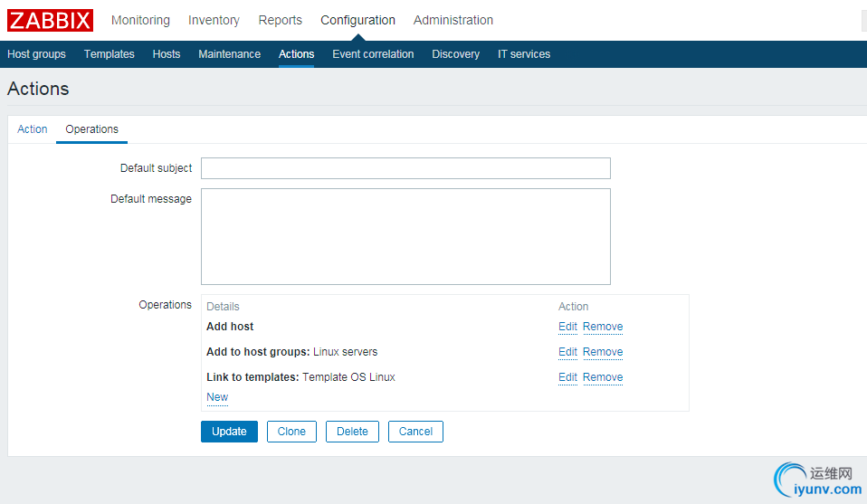Edit the Add to host groups operation
867x504 pixels.
point(567,352)
